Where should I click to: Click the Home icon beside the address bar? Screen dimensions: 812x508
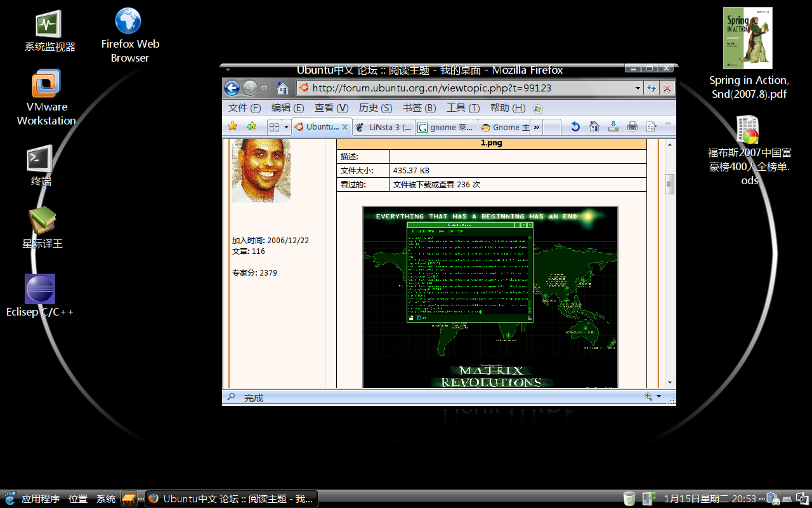pos(283,88)
